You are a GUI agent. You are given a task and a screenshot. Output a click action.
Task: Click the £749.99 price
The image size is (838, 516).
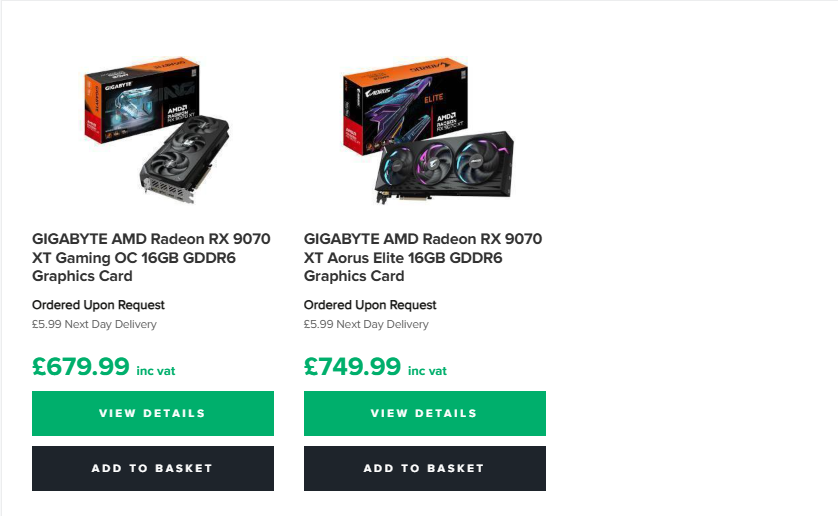[x=353, y=367]
